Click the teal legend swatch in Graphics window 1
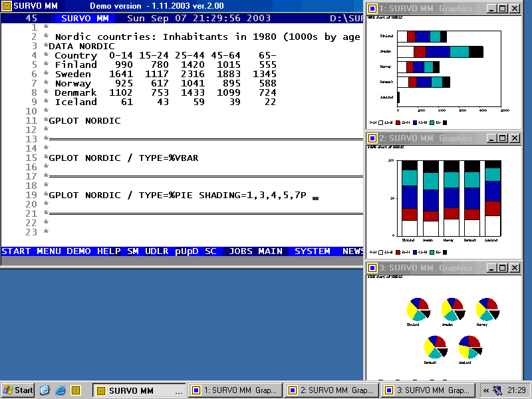Image resolution: width=532 pixels, height=399 pixels. pyautogui.click(x=432, y=122)
